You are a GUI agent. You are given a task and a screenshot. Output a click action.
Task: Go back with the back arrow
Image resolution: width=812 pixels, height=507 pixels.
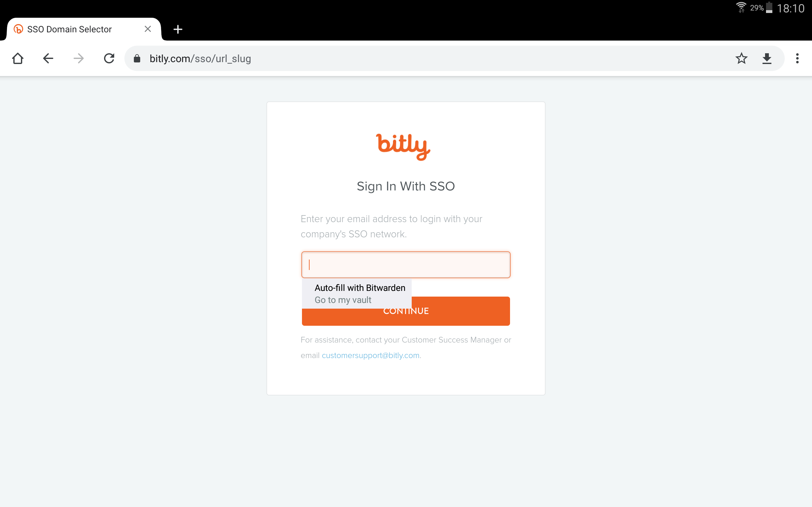(x=48, y=58)
